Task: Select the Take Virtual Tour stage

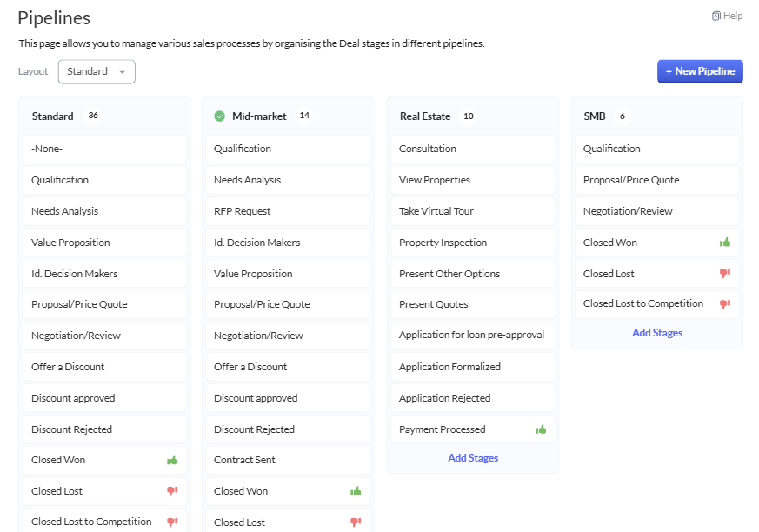Action: pos(473,211)
